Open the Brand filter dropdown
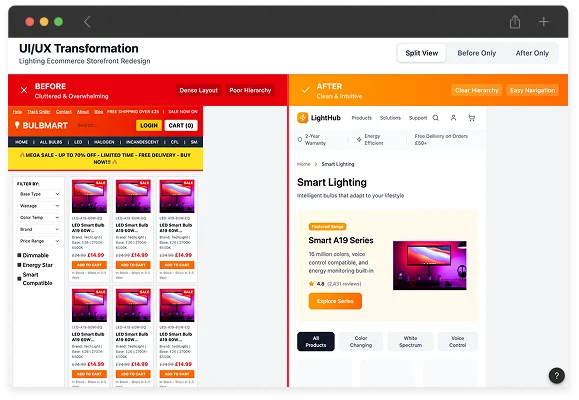The width and height of the screenshot is (579, 400). [38, 229]
